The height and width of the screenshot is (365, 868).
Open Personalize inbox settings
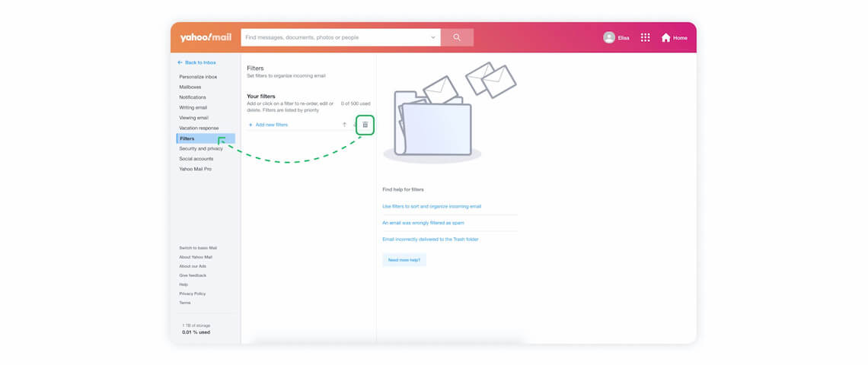[198, 77]
